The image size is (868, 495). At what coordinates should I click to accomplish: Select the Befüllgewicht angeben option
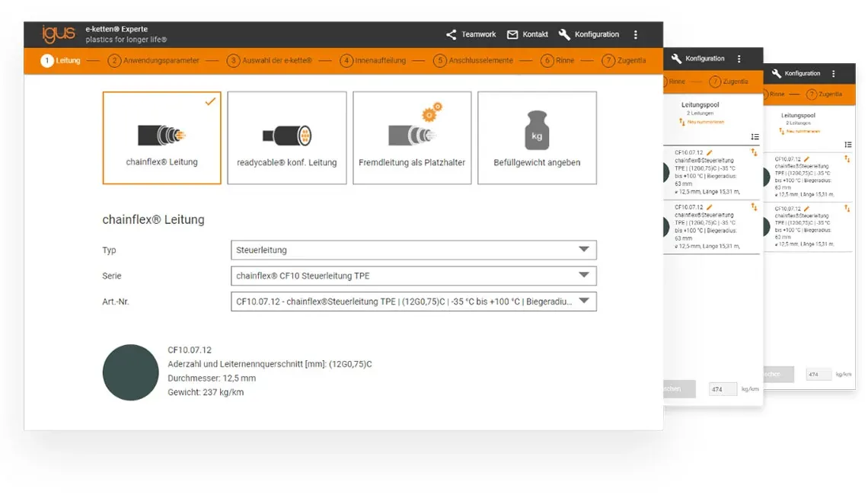pos(537,137)
